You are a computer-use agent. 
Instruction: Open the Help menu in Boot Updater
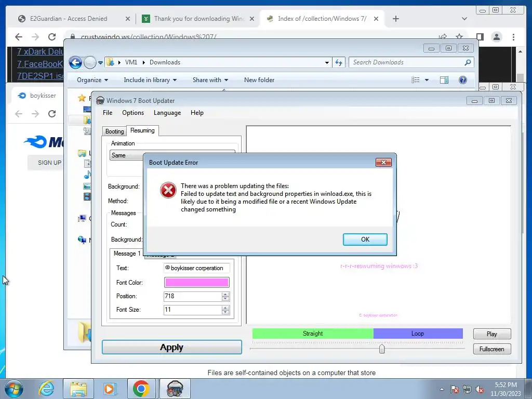[197, 113]
